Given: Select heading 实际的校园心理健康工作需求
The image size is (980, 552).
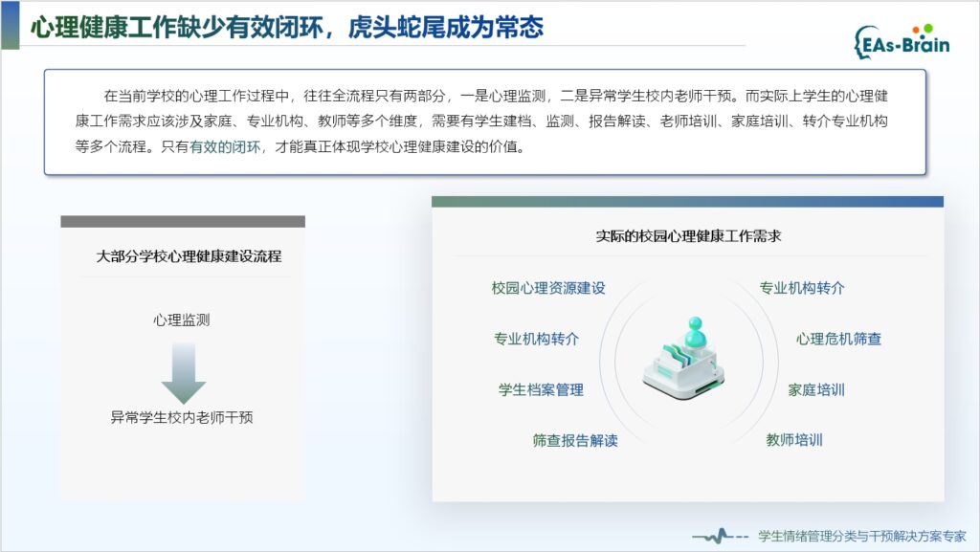Looking at the screenshot, I should [688, 236].
